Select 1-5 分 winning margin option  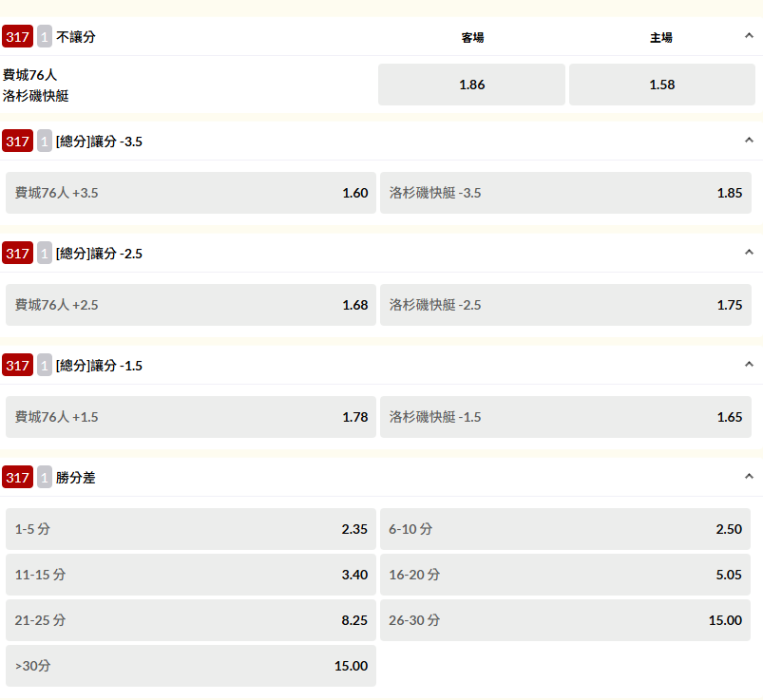pos(191,529)
